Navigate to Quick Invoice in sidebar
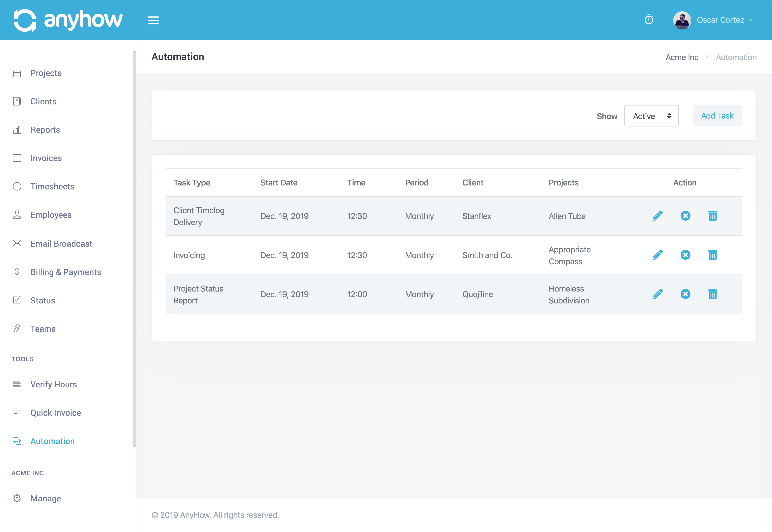Screen dimensions: 772x532 tap(55, 413)
